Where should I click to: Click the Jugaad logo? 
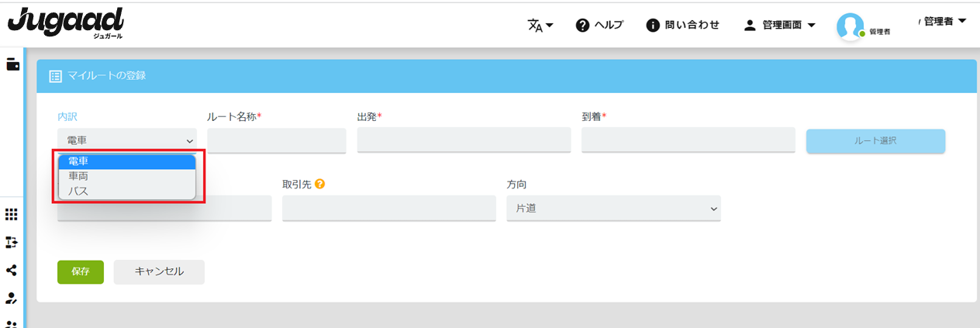click(x=66, y=23)
